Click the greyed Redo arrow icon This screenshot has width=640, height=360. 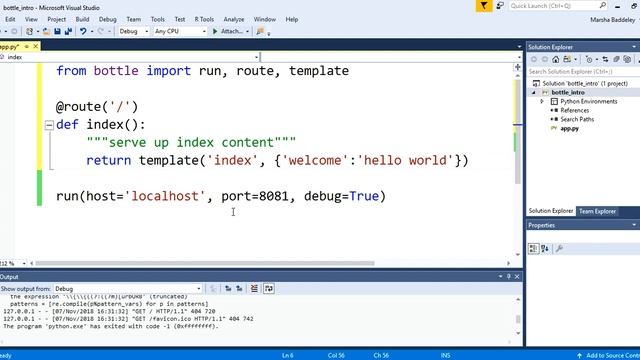(x=100, y=31)
